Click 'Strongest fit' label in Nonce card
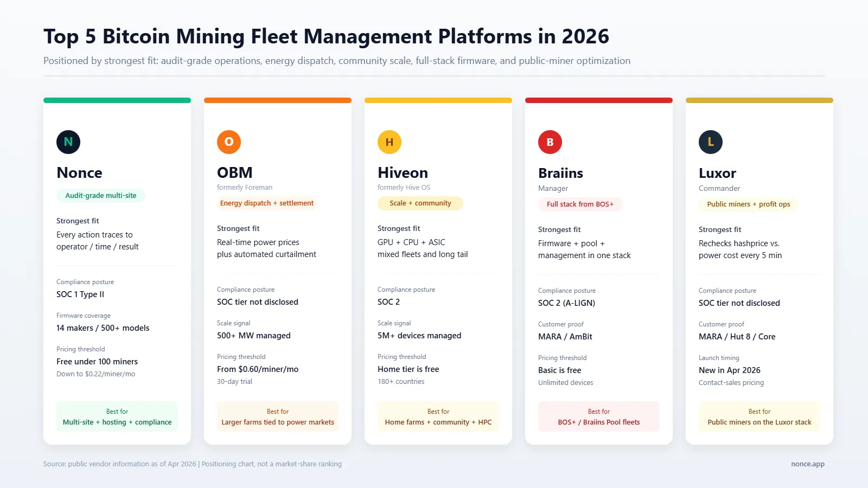The width and height of the screenshot is (868, 488). point(78,221)
